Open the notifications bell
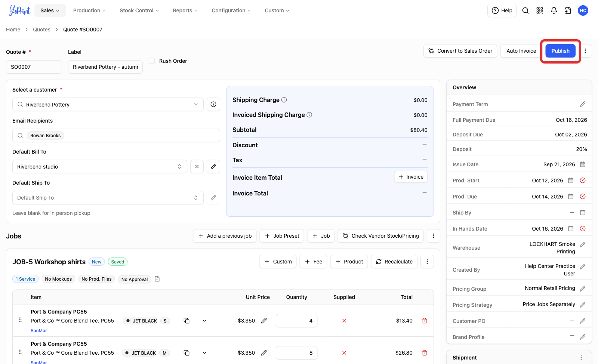 tap(554, 10)
